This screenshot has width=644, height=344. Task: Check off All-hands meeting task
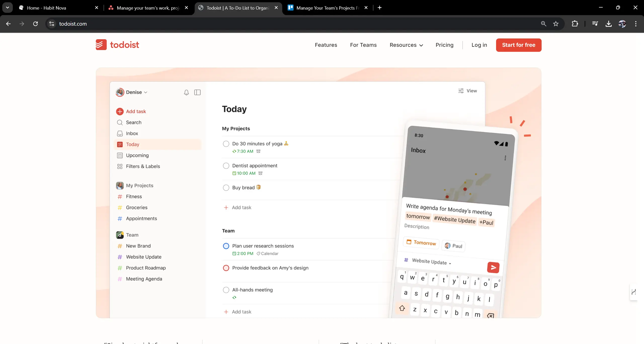point(226,290)
